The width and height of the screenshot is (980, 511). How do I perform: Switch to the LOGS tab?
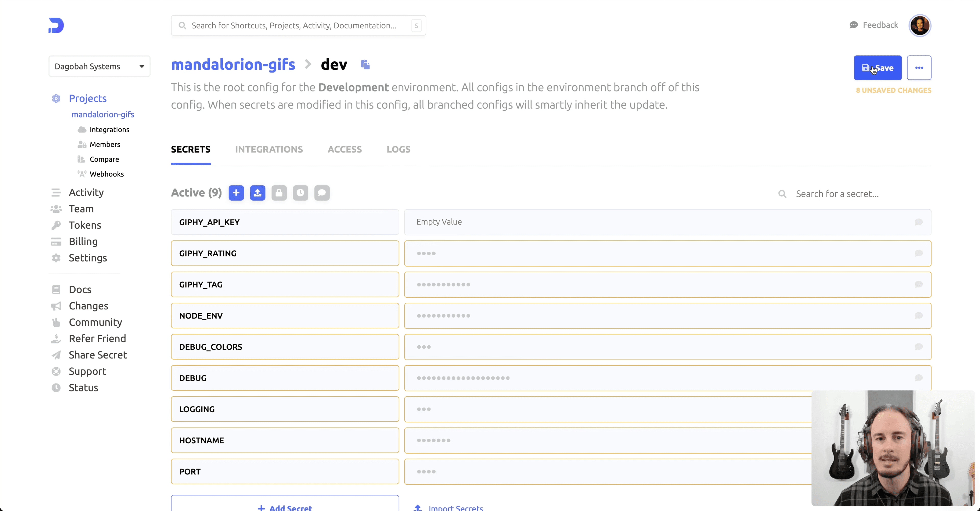tap(398, 149)
